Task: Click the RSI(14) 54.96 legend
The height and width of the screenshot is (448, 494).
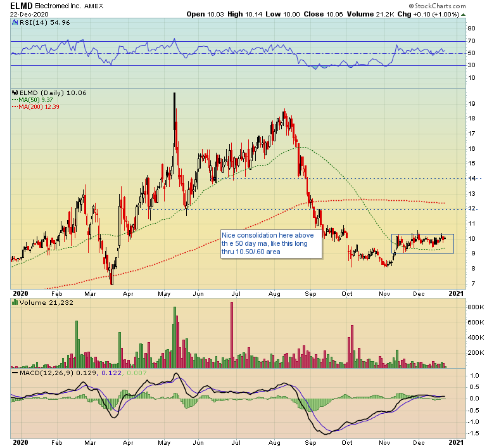Action: point(45,22)
